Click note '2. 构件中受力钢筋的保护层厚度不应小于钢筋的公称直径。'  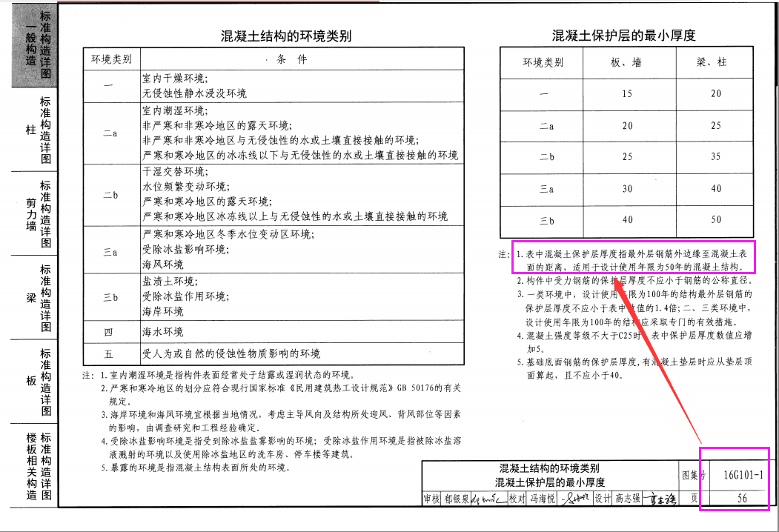(x=634, y=281)
